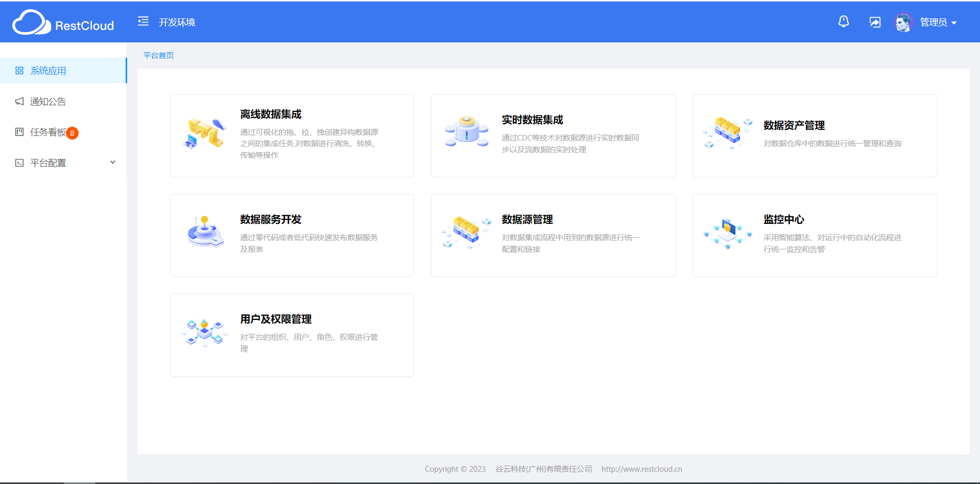Click the grid icon beside 系统应用

click(x=19, y=71)
